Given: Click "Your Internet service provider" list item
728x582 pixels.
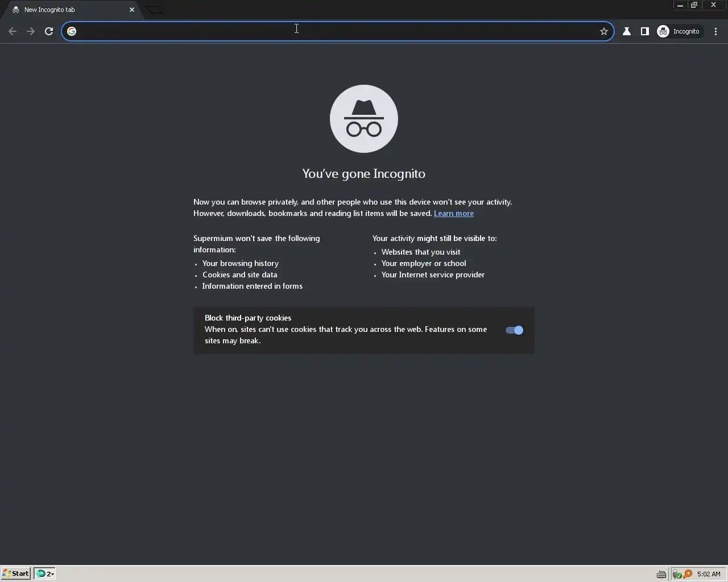Looking at the screenshot, I should (x=433, y=275).
